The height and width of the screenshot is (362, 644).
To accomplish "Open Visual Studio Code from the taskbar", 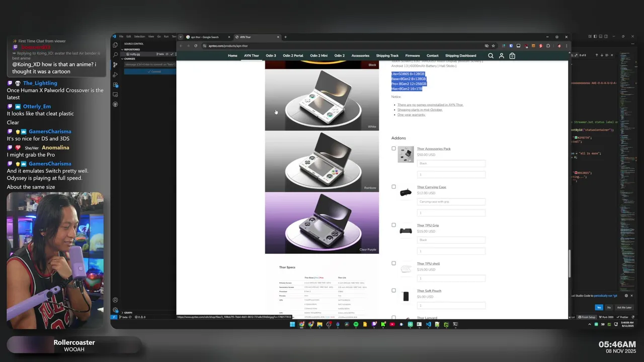I will (x=428, y=324).
